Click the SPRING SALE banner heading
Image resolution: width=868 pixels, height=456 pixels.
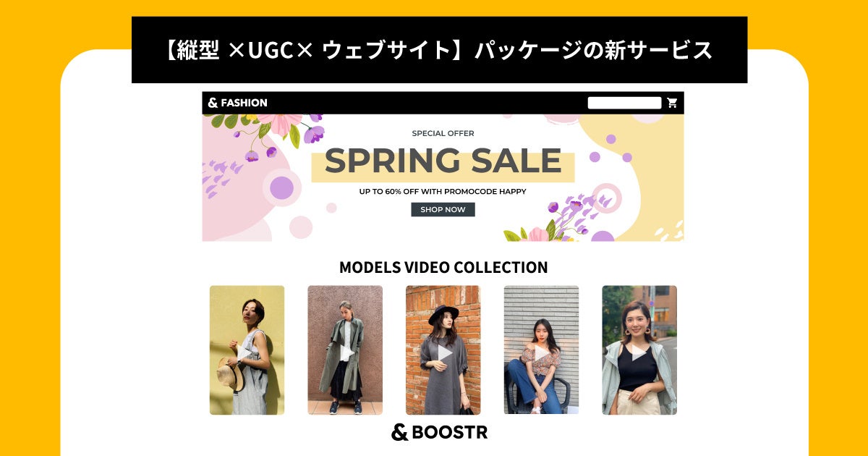(443, 161)
